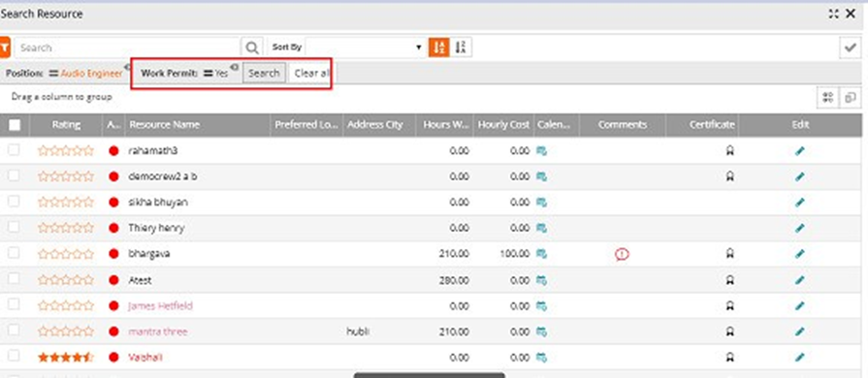
Task: Set star rating for rahamath3
Action: point(66,150)
